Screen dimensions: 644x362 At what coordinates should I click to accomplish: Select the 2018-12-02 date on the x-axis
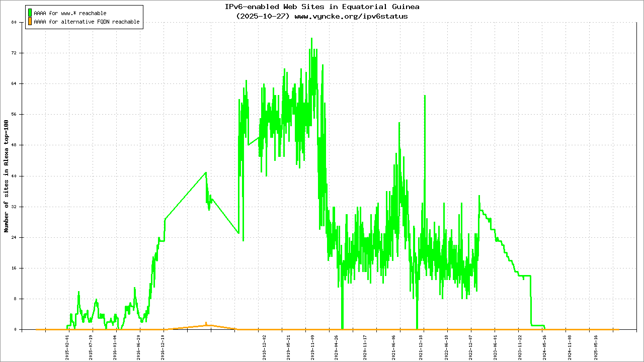pyautogui.click(x=264, y=346)
